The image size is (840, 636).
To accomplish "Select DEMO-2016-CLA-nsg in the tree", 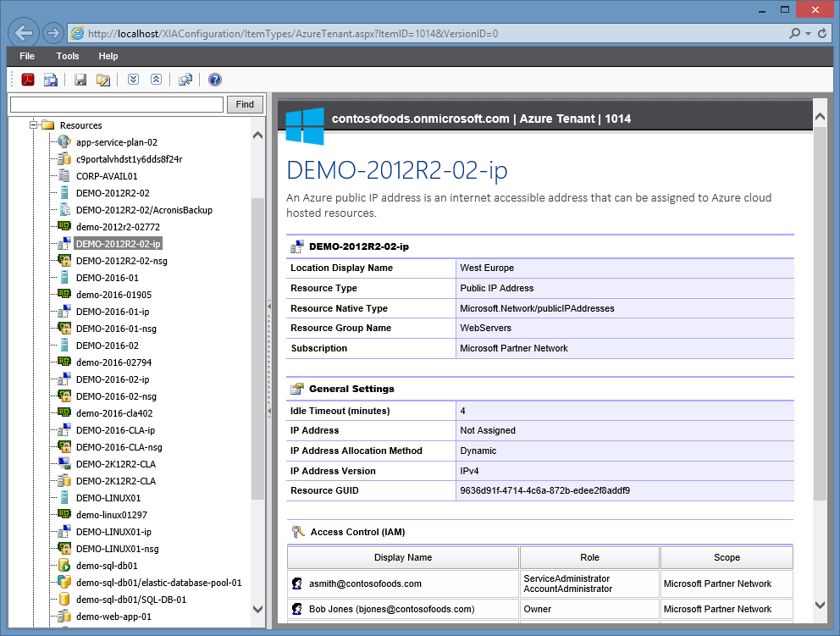I will tap(119, 447).
